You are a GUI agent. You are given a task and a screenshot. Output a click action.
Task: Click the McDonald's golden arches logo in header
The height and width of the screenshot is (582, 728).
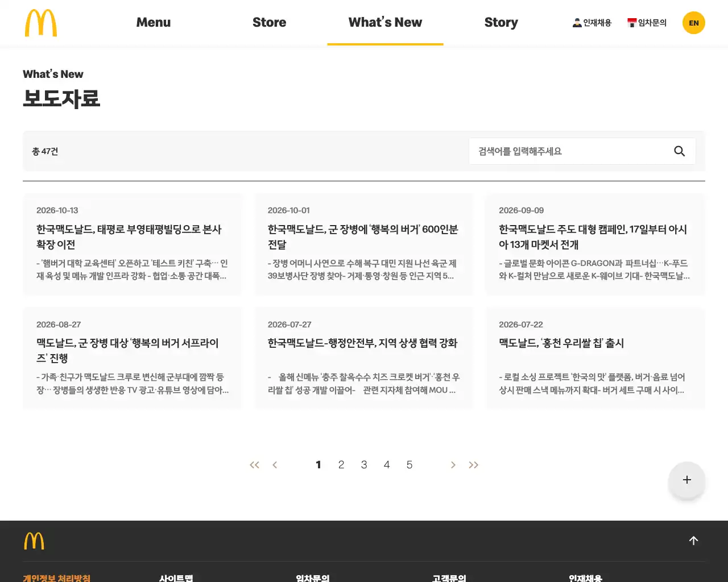[41, 23]
